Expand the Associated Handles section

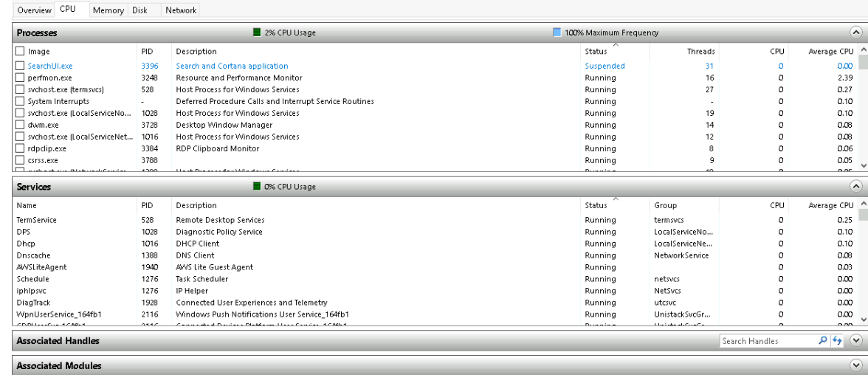[855, 341]
